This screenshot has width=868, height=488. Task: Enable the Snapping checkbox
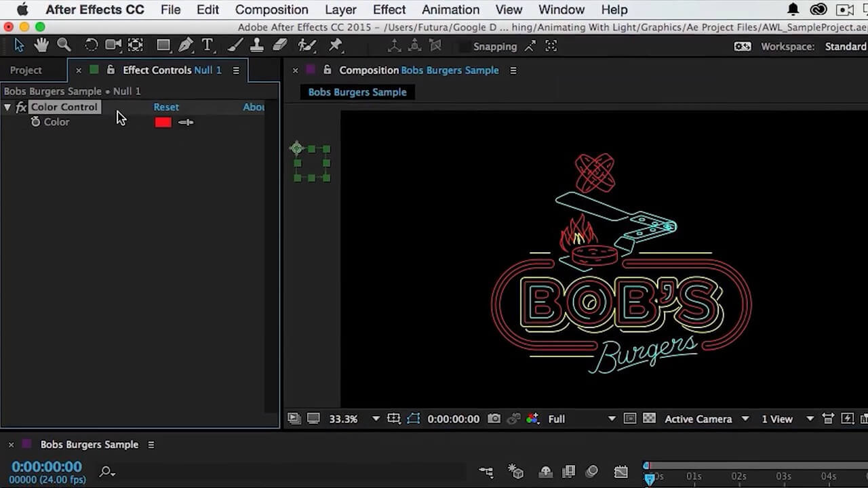pos(465,47)
